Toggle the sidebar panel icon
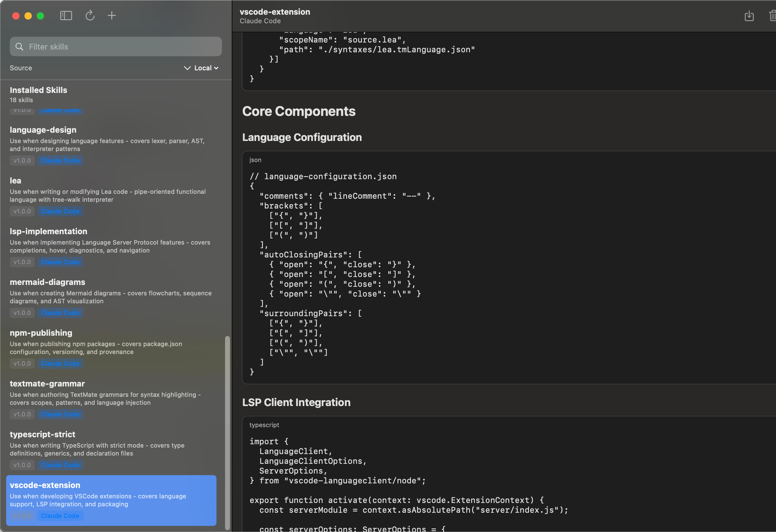Viewport: 776px width, 532px height. pyautogui.click(x=66, y=16)
